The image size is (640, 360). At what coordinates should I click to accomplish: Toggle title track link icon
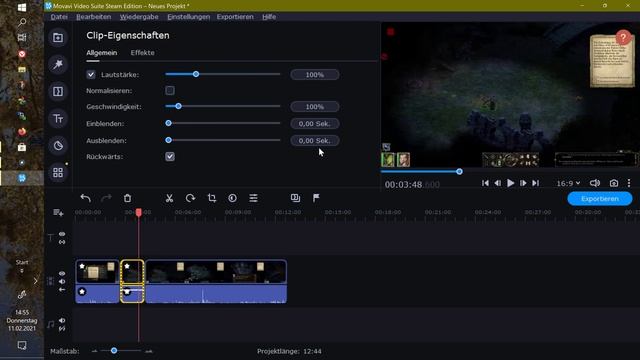click(x=62, y=242)
